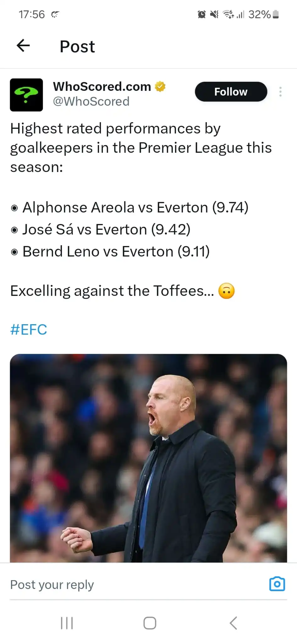Tap the battery indicator in status bar
The width and height of the screenshot is (297, 644).
tap(276, 14)
